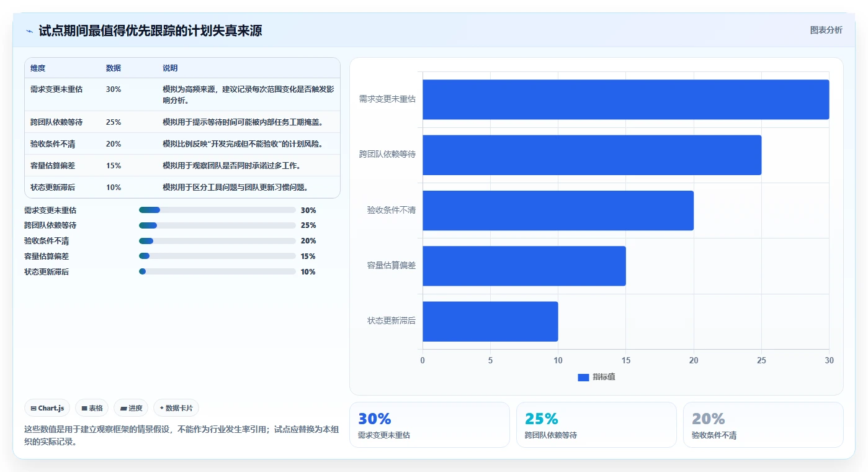Click the 状态更新滞后 chart bar

tap(490, 321)
